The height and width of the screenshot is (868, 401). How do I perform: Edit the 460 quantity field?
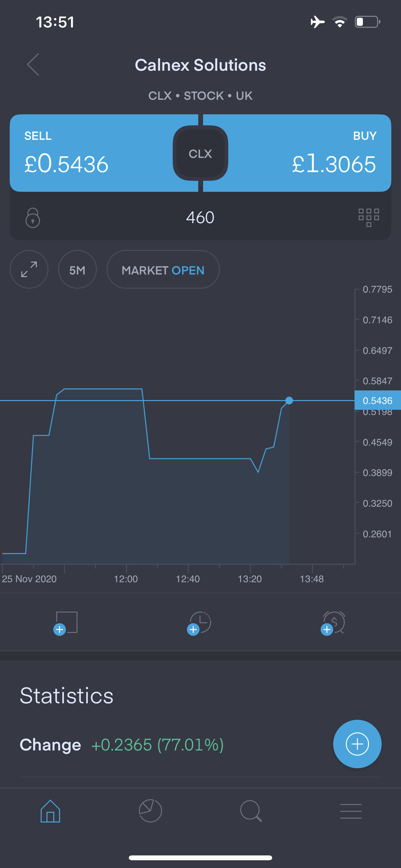point(200,217)
